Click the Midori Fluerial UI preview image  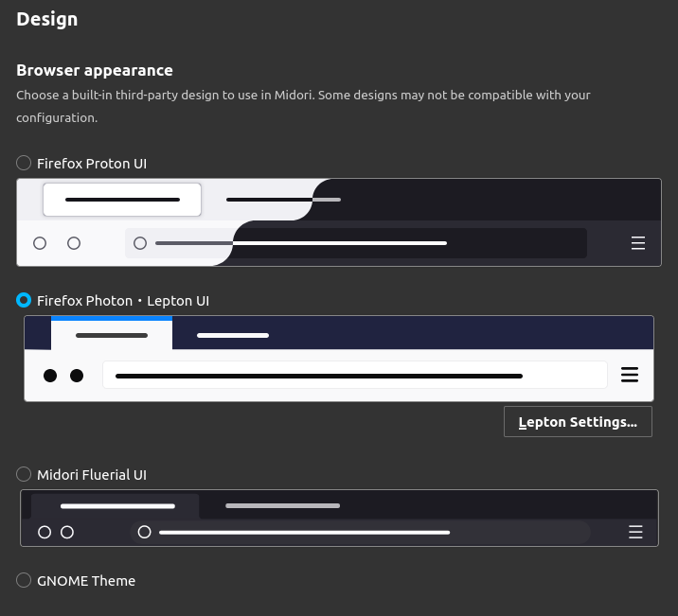tap(339, 518)
